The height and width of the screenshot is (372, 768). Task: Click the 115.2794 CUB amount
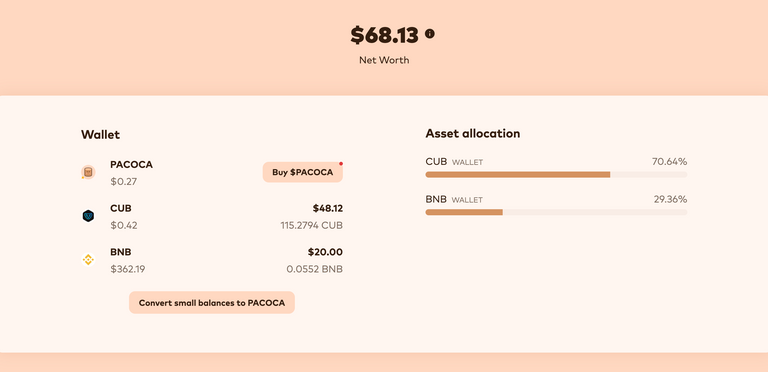click(312, 226)
